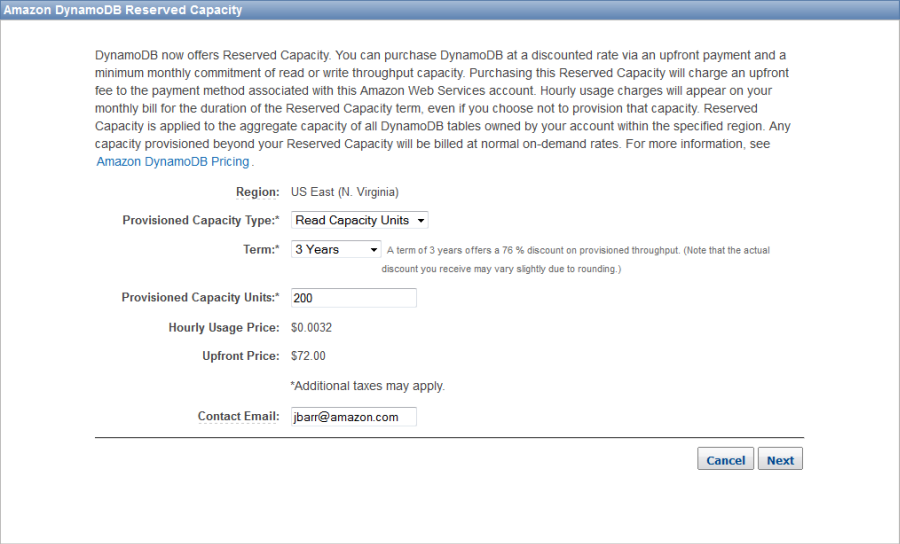The image size is (900, 544).
Task: Click the Term label
Action: pos(261,250)
